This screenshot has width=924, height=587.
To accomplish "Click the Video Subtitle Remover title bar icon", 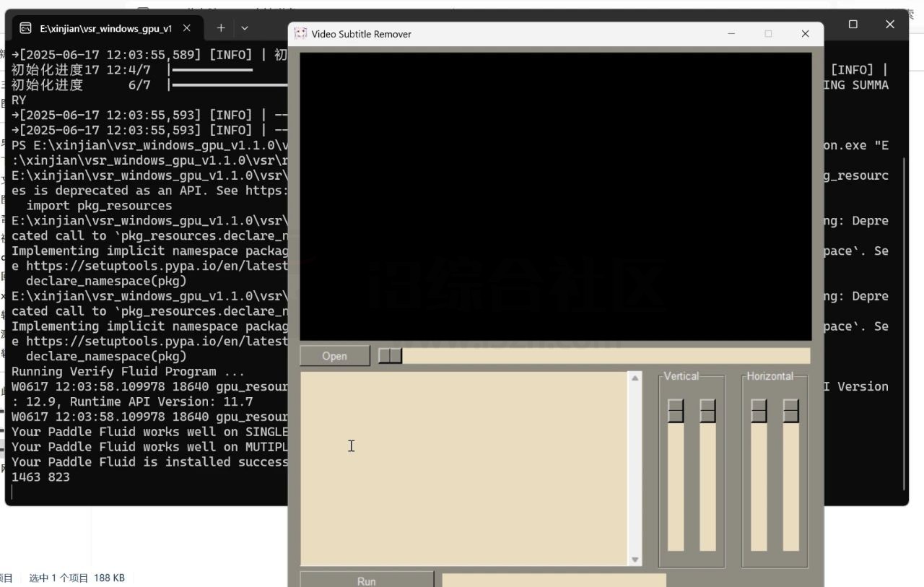I will (x=300, y=34).
